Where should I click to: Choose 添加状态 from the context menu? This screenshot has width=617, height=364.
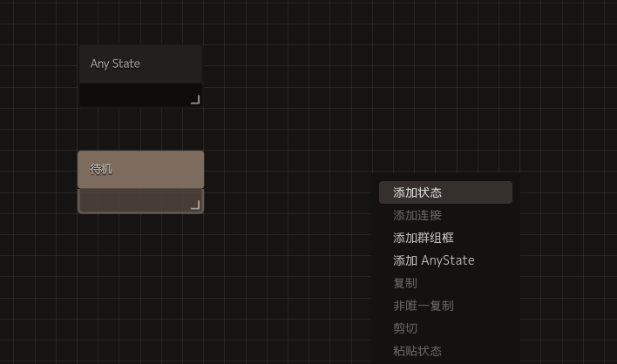tap(445, 192)
